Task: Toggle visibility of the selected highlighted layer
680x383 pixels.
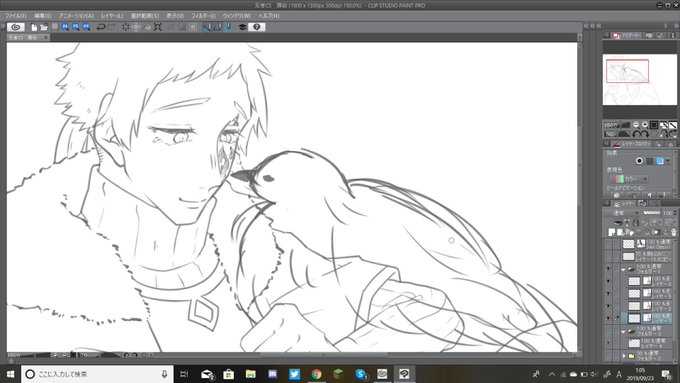Action: click(608, 318)
